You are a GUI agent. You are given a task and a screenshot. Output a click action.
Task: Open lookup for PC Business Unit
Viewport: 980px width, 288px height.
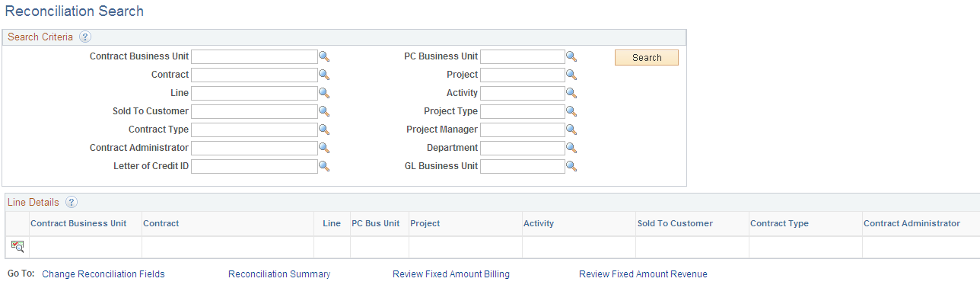click(571, 56)
